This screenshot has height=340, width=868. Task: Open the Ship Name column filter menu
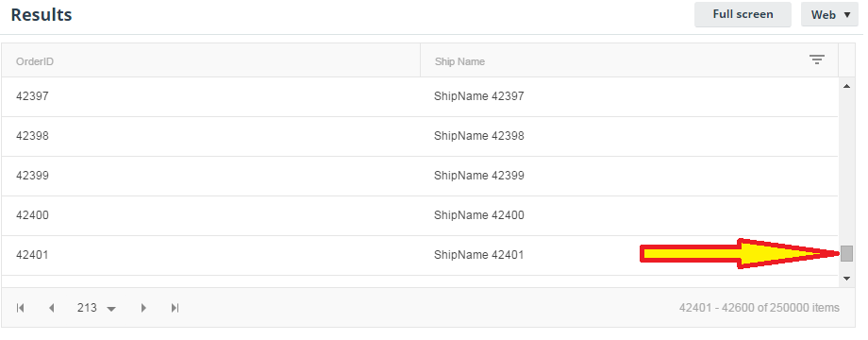[x=816, y=59]
